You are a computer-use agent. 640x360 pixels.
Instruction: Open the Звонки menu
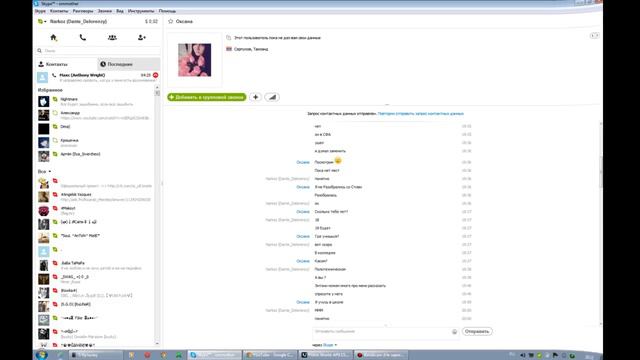pos(105,11)
